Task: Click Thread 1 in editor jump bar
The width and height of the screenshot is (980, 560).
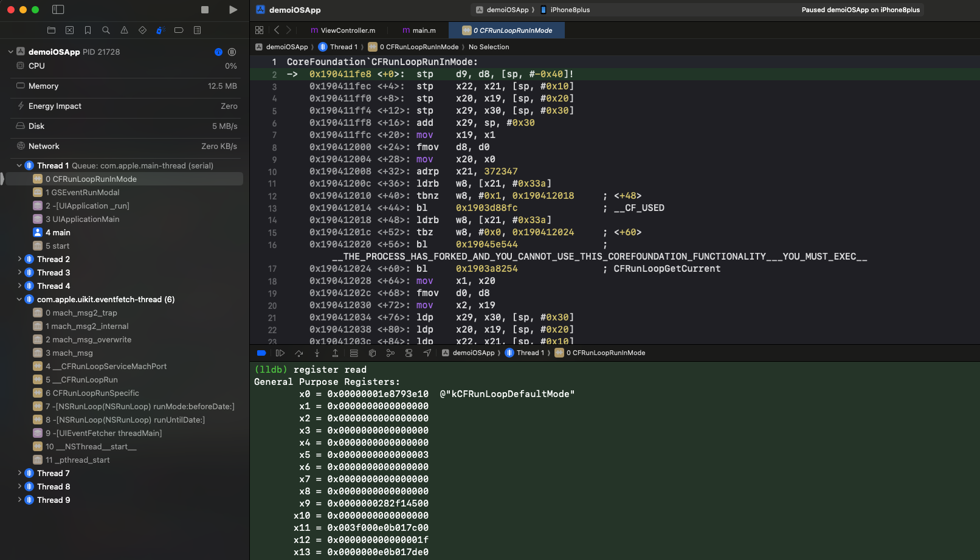Action: click(338, 47)
